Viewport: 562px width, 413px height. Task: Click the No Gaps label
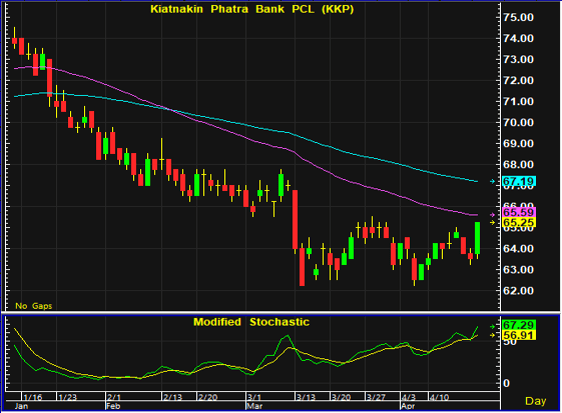pos(34,306)
